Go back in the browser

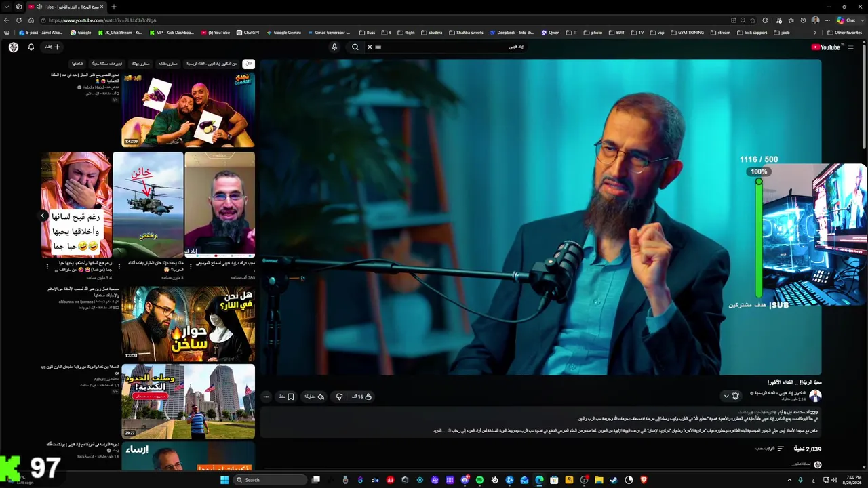[7, 20]
